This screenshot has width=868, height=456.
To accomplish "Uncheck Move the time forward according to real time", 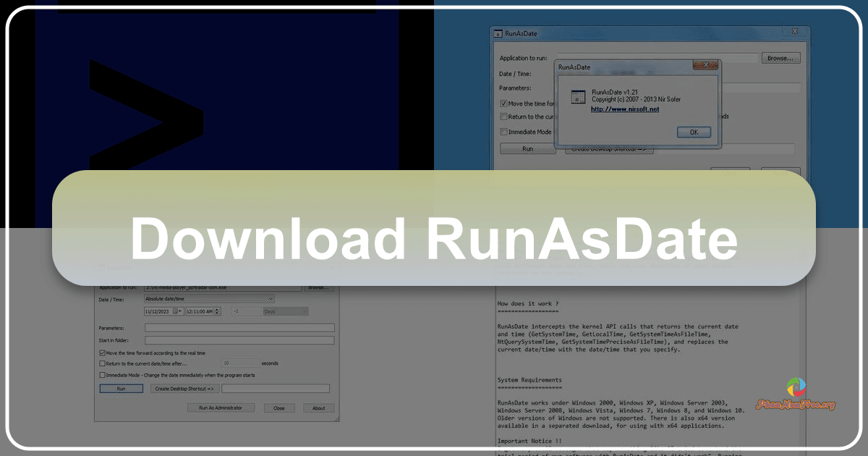I will pos(102,352).
